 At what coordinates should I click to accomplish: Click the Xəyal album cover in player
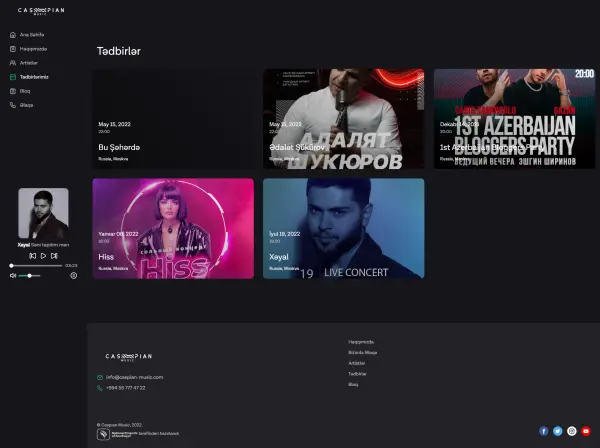click(x=43, y=213)
